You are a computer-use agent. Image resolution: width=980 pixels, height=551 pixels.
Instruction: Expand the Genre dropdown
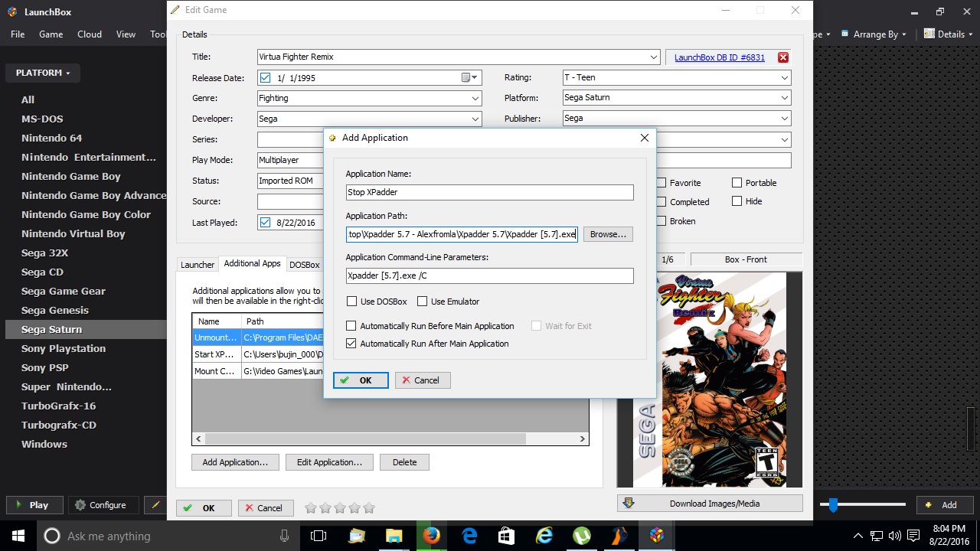click(x=475, y=98)
